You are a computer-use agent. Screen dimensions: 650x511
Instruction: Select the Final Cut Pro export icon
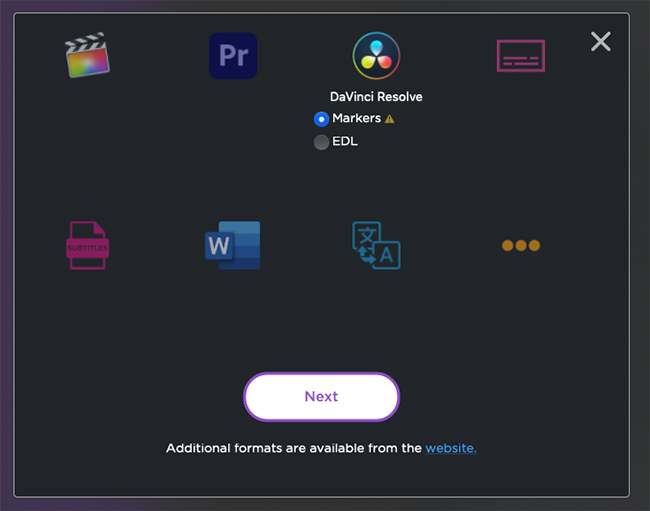pos(87,55)
